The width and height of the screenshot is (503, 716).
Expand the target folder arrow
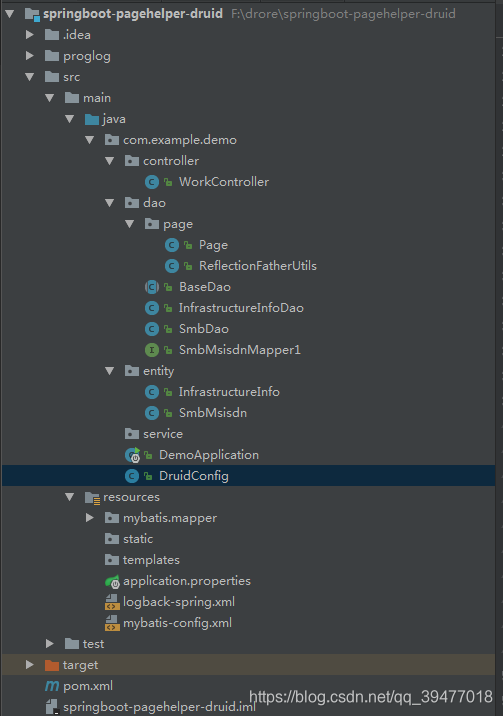(x=30, y=665)
